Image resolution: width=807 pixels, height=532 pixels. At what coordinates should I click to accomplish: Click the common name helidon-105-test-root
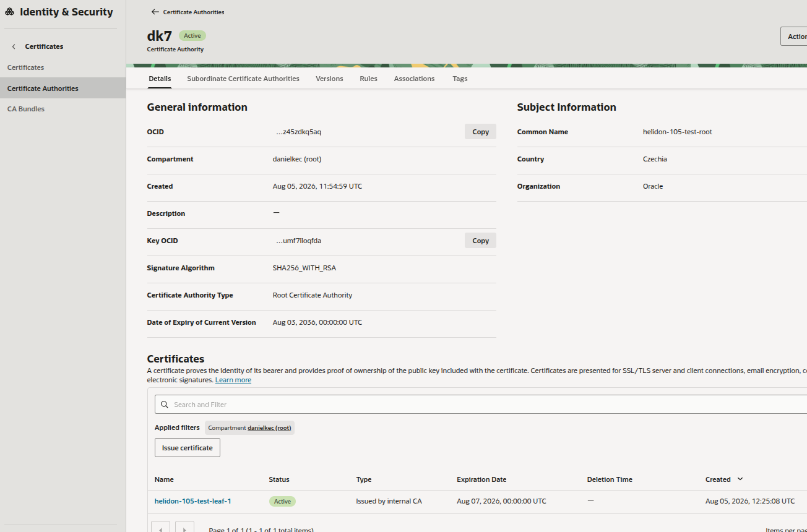point(678,132)
